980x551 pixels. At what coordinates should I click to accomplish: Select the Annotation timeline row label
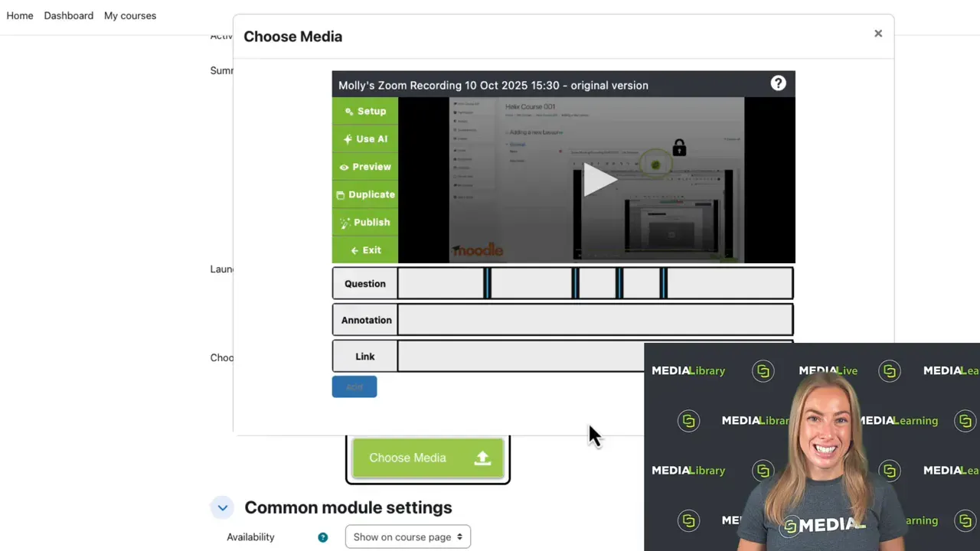(x=365, y=320)
